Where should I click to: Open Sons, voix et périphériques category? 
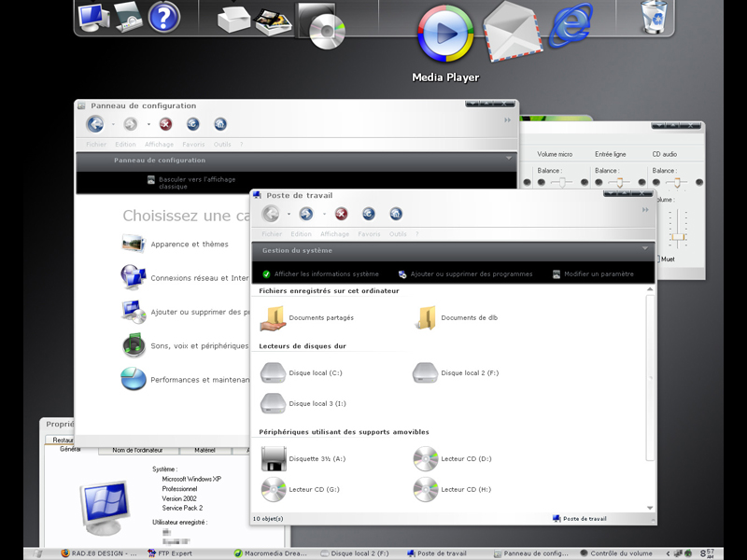click(x=185, y=345)
